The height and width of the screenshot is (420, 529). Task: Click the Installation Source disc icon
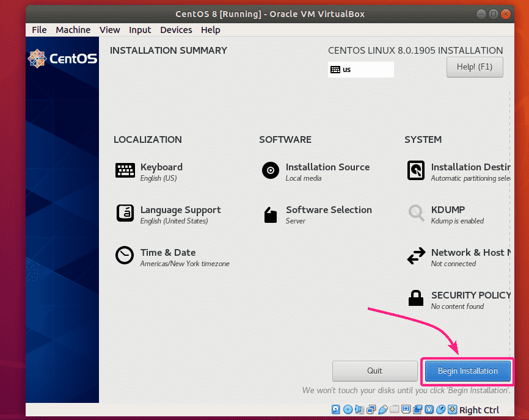pos(271,171)
